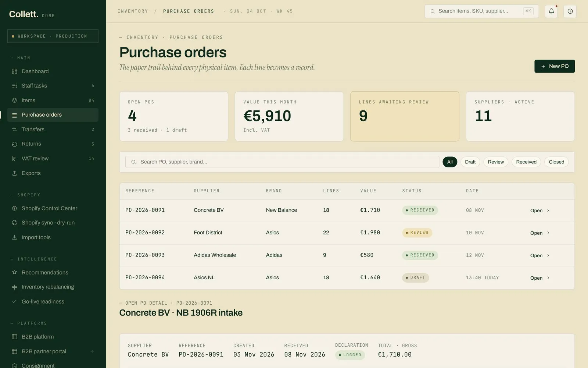
Task: Click the Items stack icon
Action: [14, 100]
